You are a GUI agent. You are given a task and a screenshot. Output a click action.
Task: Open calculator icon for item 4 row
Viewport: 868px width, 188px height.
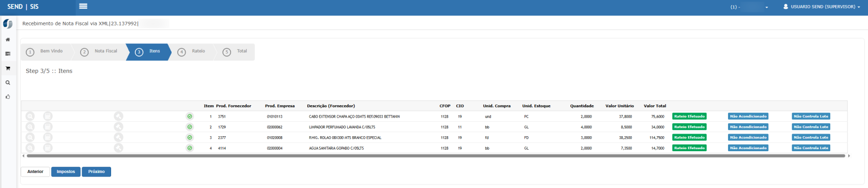click(x=48, y=148)
